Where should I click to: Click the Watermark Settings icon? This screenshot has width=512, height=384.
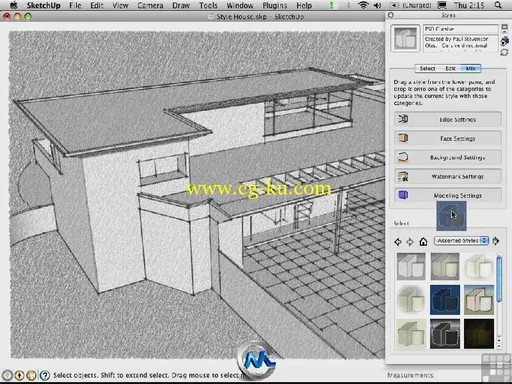[403, 176]
